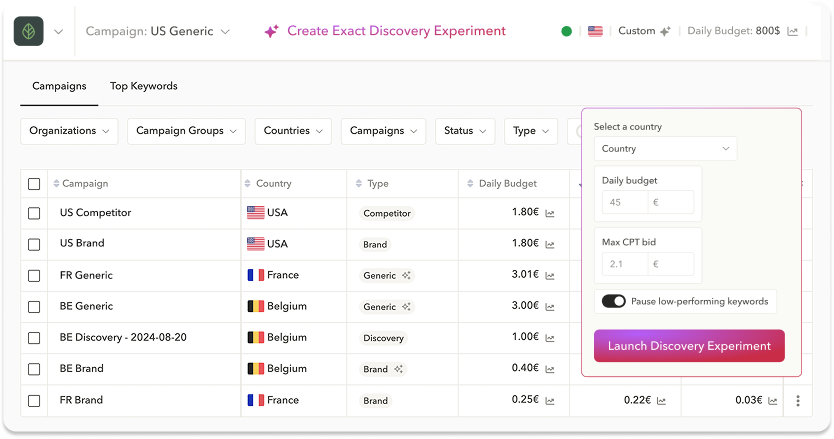Sort by the Campaign column header
Screen dimensions: 834x439
coord(81,184)
